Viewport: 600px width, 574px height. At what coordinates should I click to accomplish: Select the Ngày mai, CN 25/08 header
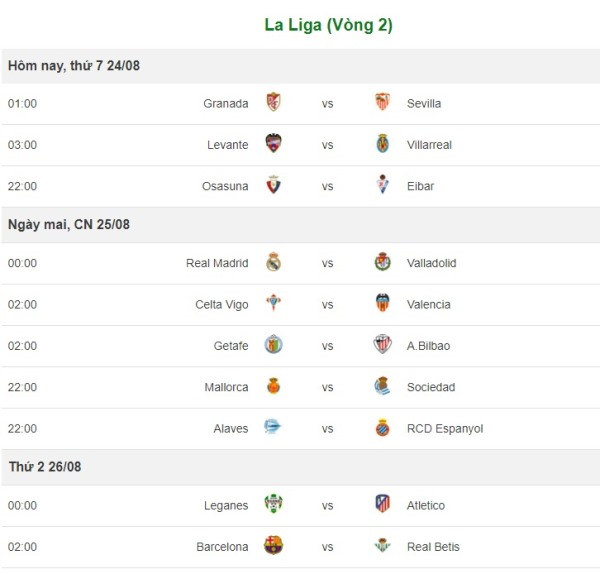(69, 225)
